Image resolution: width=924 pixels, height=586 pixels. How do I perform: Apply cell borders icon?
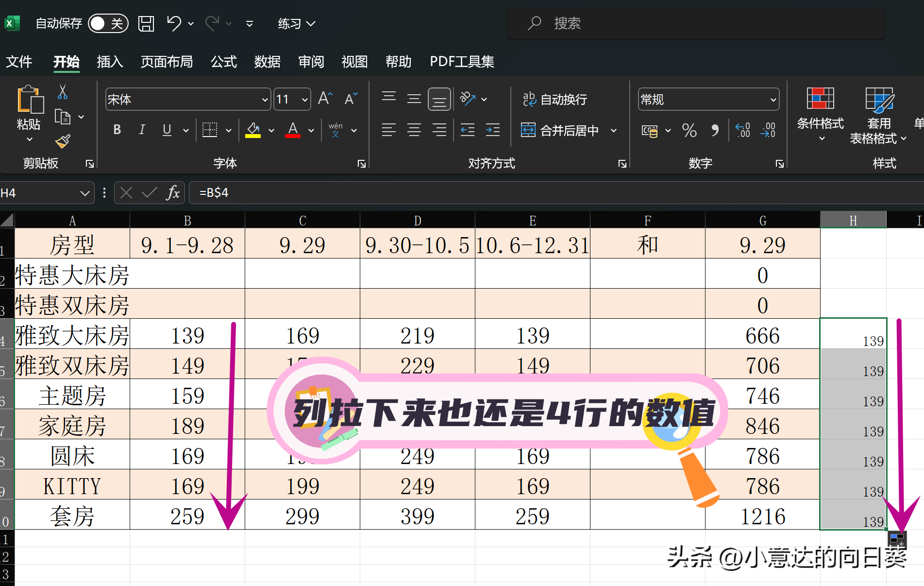[210, 130]
